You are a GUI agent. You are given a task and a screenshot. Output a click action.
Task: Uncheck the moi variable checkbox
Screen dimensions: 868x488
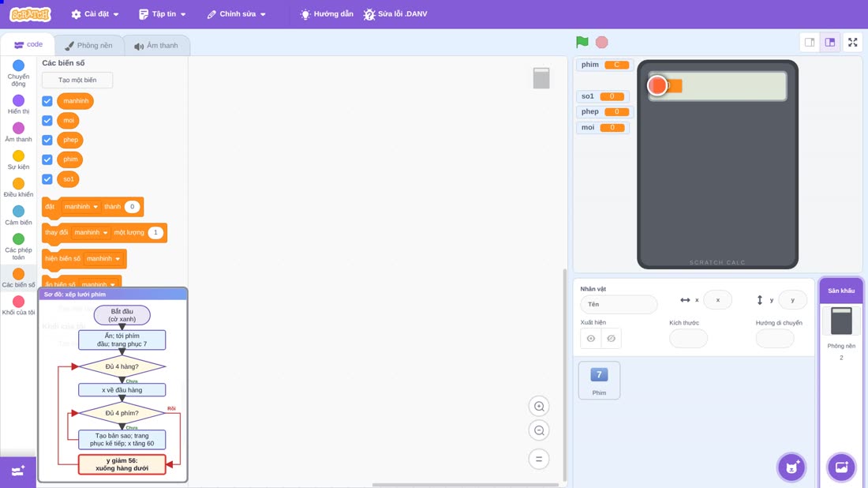coord(47,120)
